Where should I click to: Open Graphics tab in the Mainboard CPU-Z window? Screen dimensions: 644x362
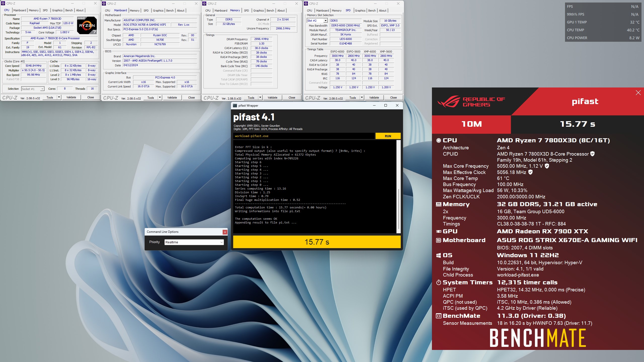point(158,11)
